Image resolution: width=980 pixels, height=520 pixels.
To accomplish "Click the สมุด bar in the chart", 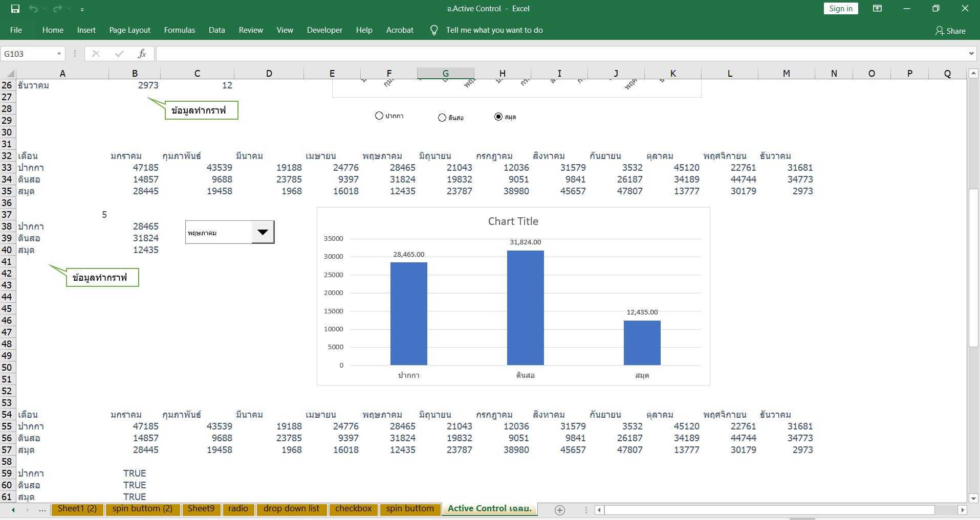I will click(642, 343).
